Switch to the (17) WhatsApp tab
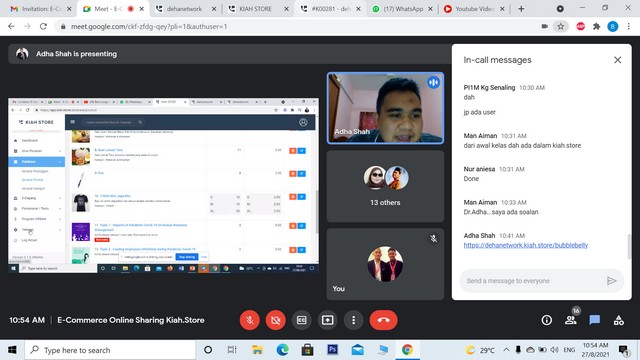This screenshot has height=360, width=640. (403, 9)
